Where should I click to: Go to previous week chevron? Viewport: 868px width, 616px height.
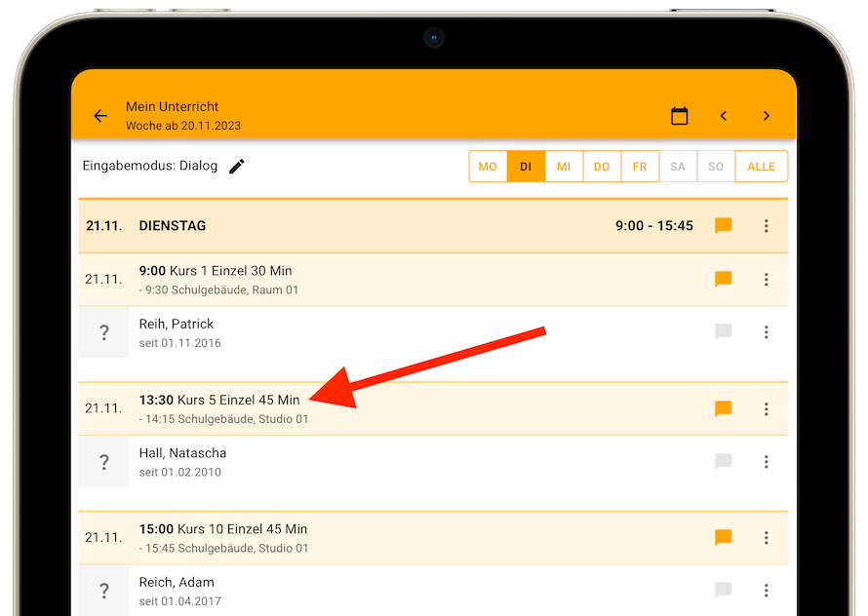tap(723, 116)
